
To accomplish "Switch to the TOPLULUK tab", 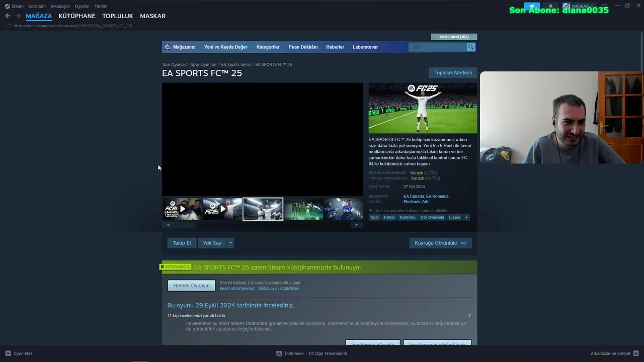I will (118, 16).
